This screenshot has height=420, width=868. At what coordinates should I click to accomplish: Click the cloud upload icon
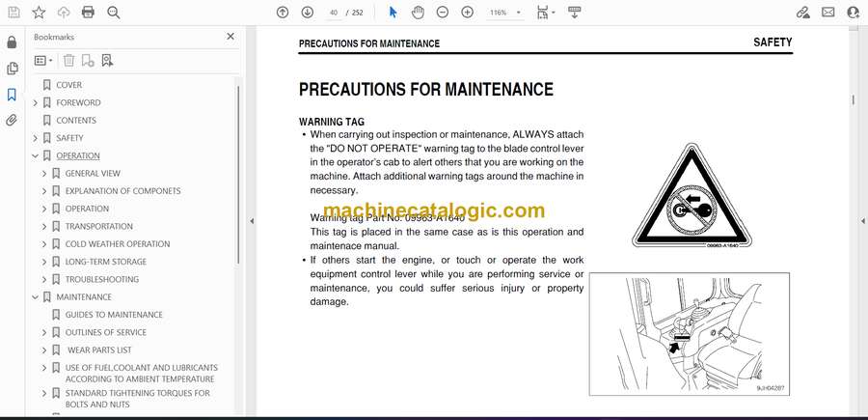pos(64,13)
